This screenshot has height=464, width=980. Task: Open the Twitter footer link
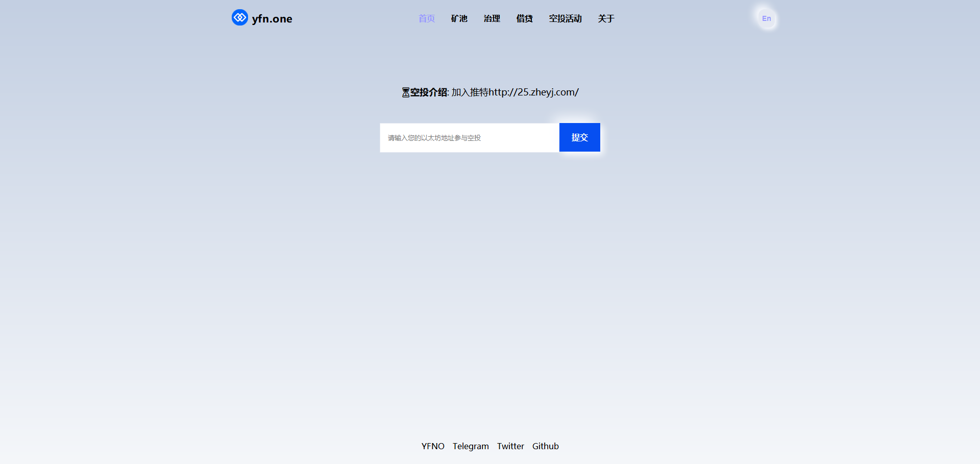click(510, 446)
